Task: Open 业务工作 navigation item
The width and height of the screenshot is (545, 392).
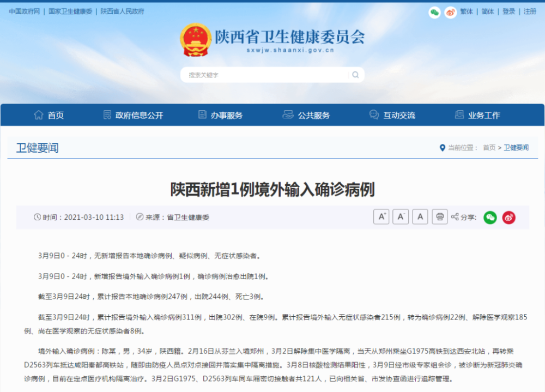Action: point(477,115)
